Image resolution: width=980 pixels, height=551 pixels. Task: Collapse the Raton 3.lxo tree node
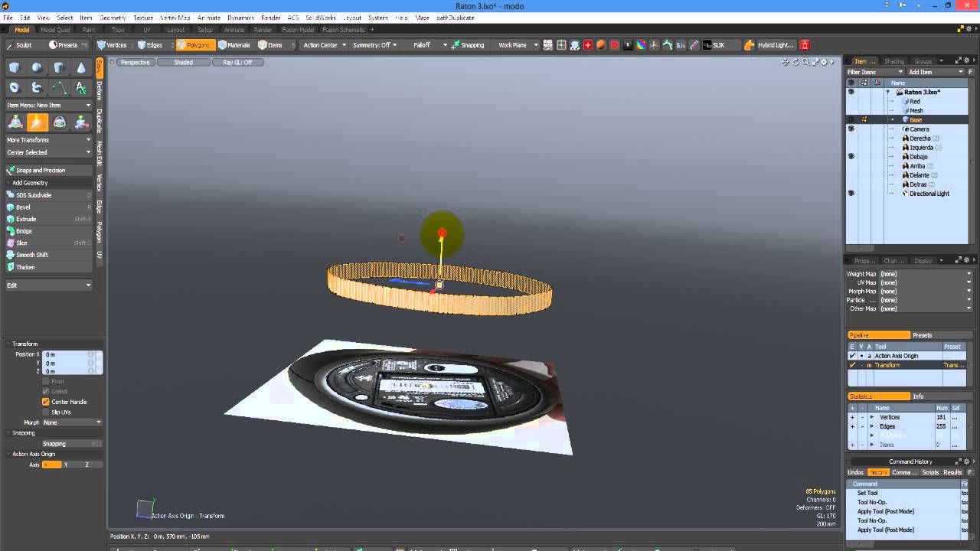[888, 92]
